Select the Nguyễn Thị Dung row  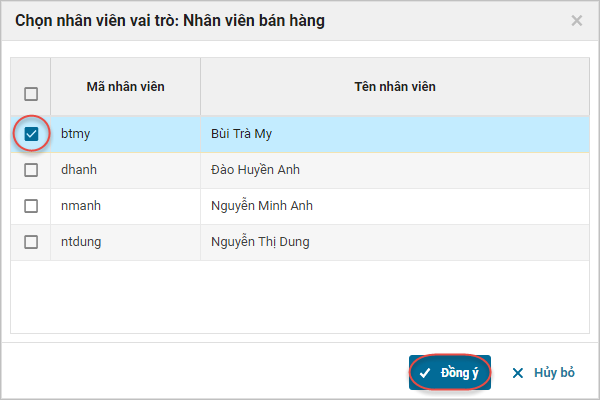[260, 241]
